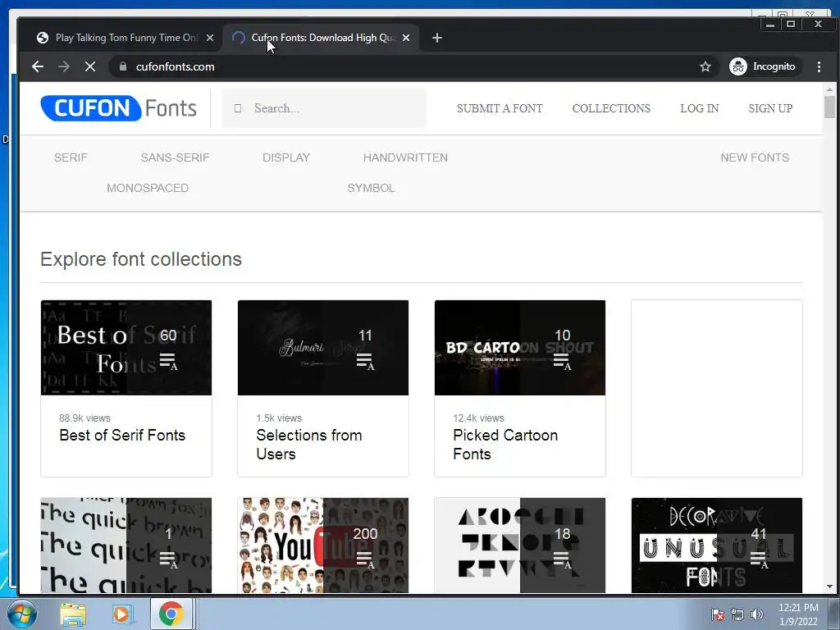Image resolution: width=840 pixels, height=630 pixels.
Task: Open the quick brown fox collection thumbnail
Action: 126,546
